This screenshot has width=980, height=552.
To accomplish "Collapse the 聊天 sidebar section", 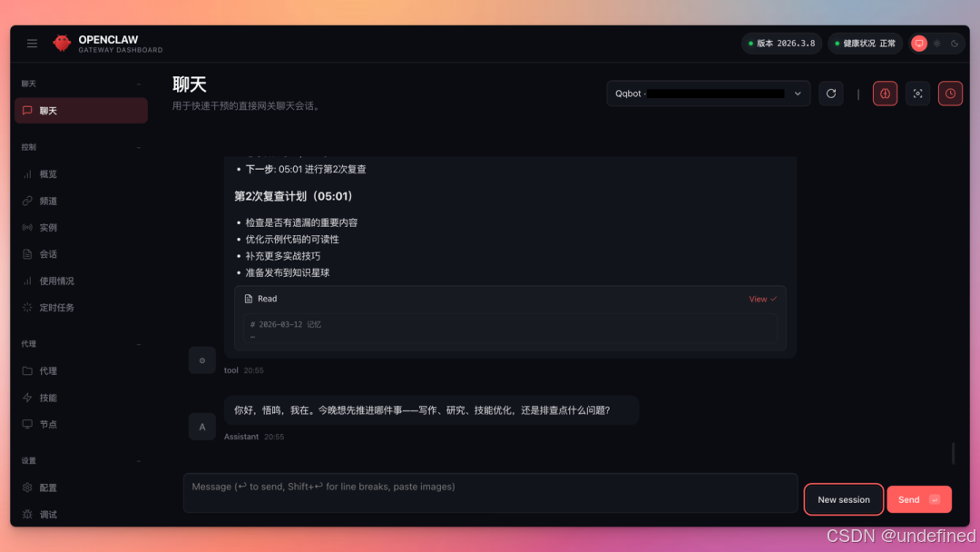I will tap(139, 84).
